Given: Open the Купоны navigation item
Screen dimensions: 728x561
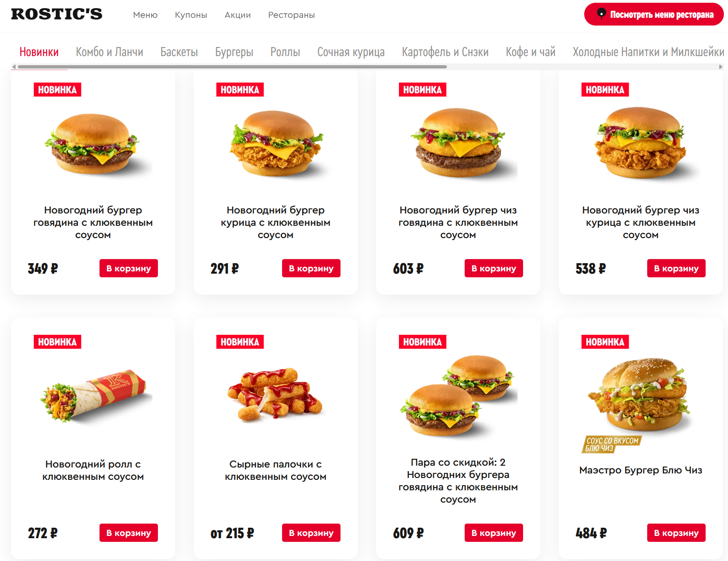Looking at the screenshot, I should coord(191,15).
